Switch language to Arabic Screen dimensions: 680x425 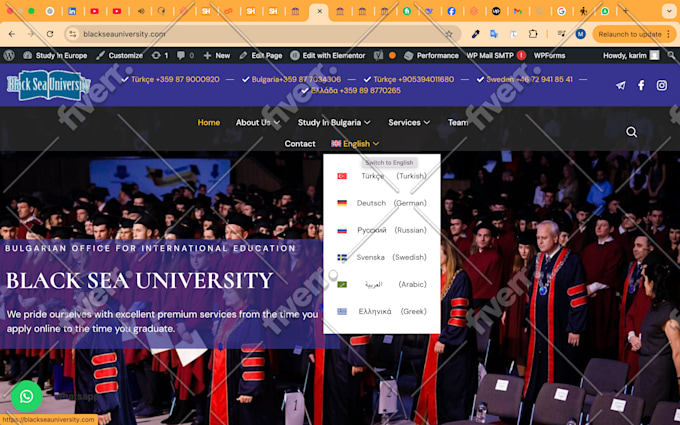[382, 284]
